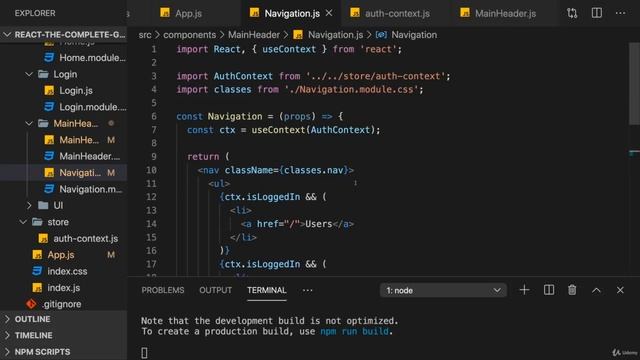The image size is (640, 360).
Task: Click the 'npm run build' terminal link
Action: pyautogui.click(x=354, y=331)
